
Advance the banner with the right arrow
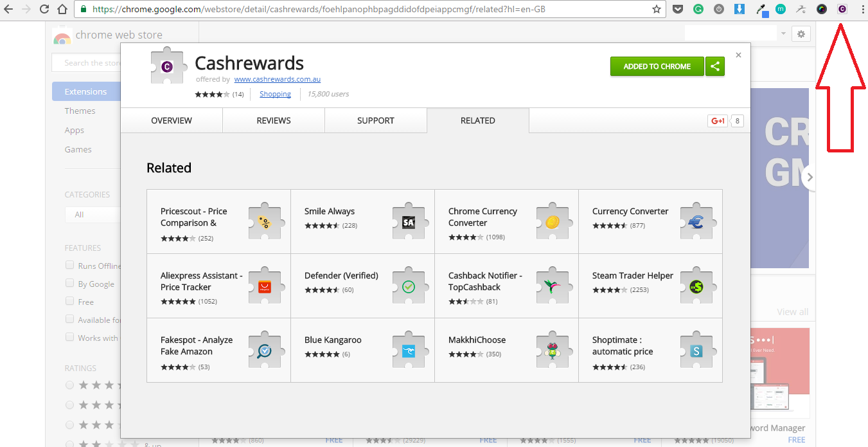point(810,178)
